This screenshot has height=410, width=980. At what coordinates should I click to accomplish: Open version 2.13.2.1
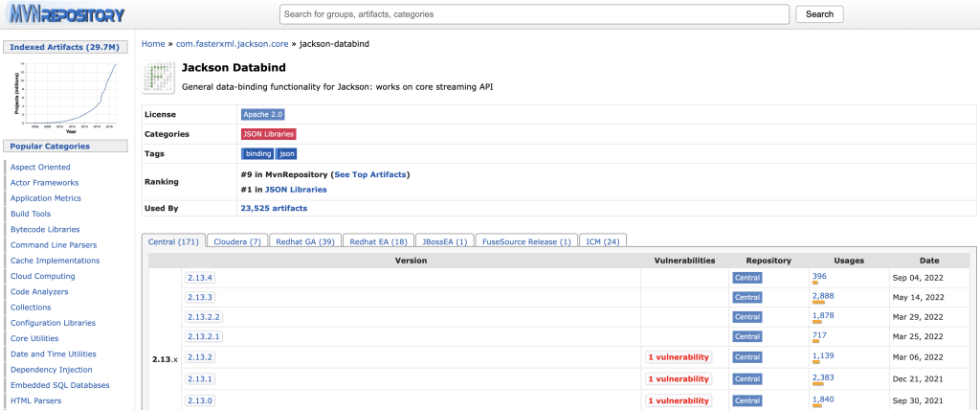(x=204, y=336)
